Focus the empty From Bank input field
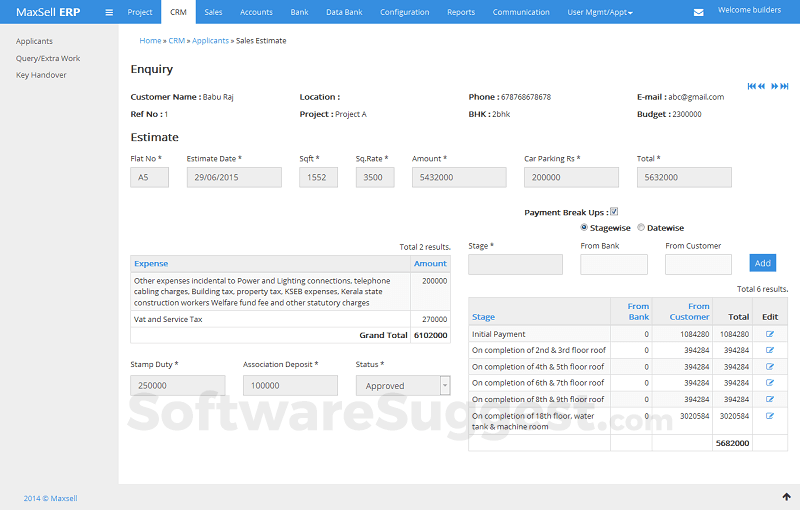The height and width of the screenshot is (510, 800). 614,265
